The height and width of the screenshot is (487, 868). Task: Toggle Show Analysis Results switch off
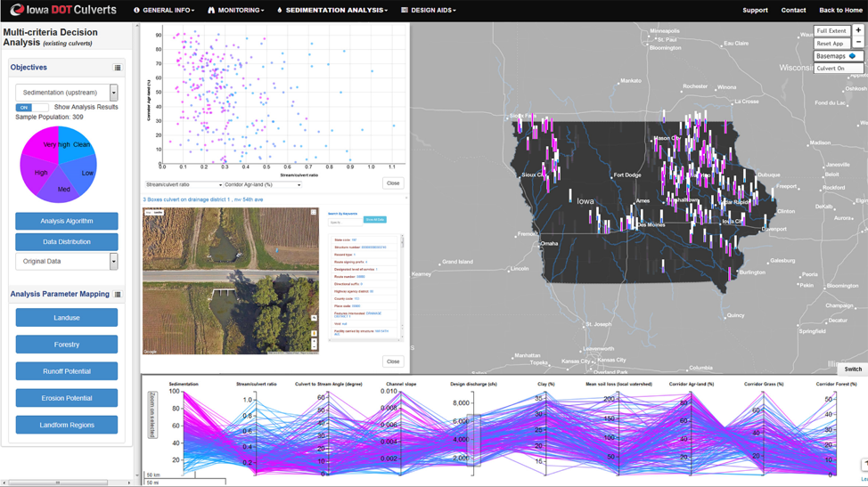coord(31,107)
